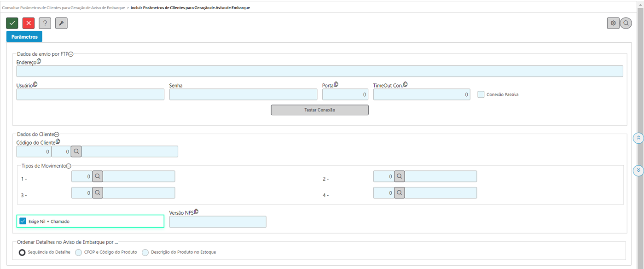Go to Consultar Parâmetros breadcrumb link
The width and height of the screenshot is (644, 269).
click(63, 8)
